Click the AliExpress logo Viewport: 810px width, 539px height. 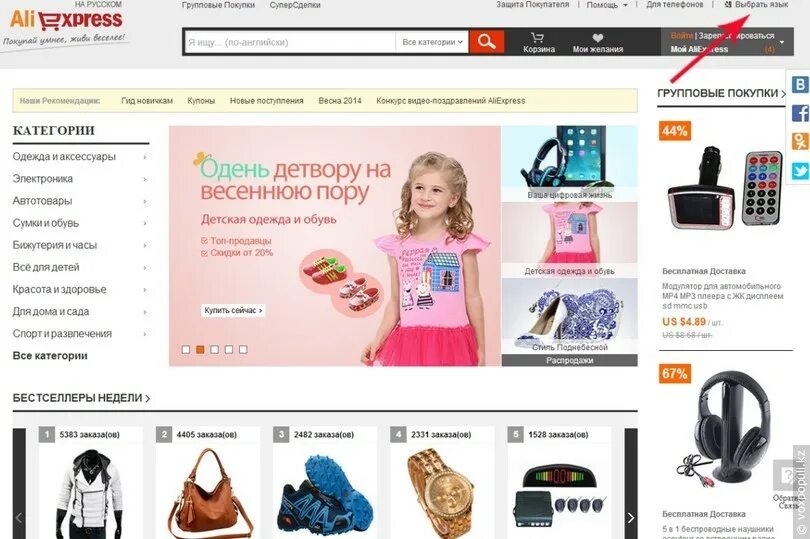click(66, 21)
